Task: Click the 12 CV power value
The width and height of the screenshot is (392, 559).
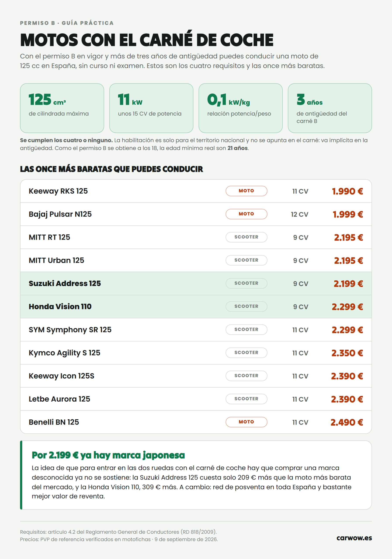Action: click(300, 214)
